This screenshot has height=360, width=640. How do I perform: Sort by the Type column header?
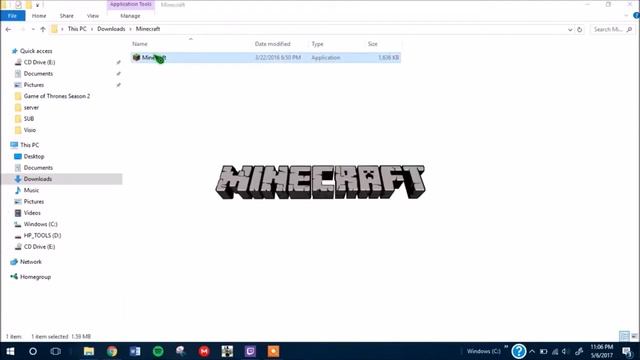pyautogui.click(x=318, y=44)
